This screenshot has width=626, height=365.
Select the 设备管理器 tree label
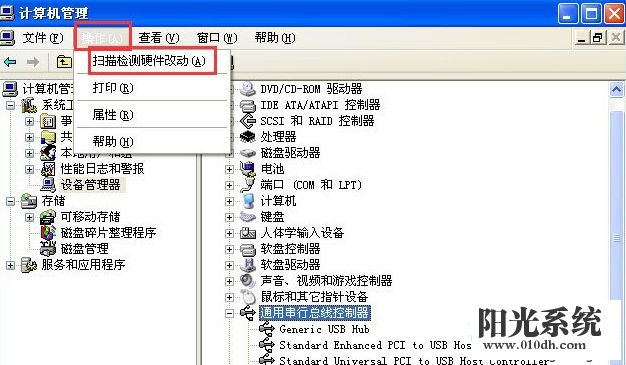(91, 185)
